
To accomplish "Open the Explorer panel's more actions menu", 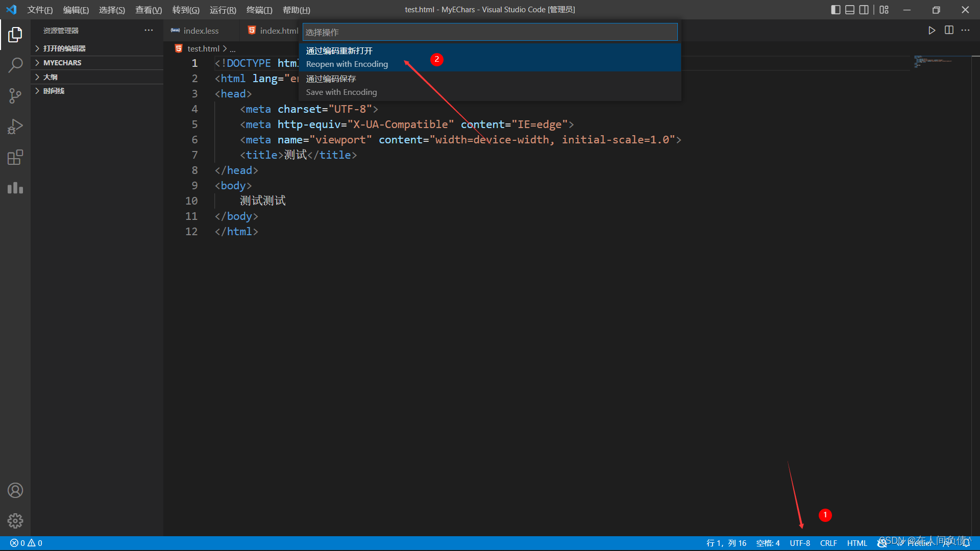I will click(149, 31).
